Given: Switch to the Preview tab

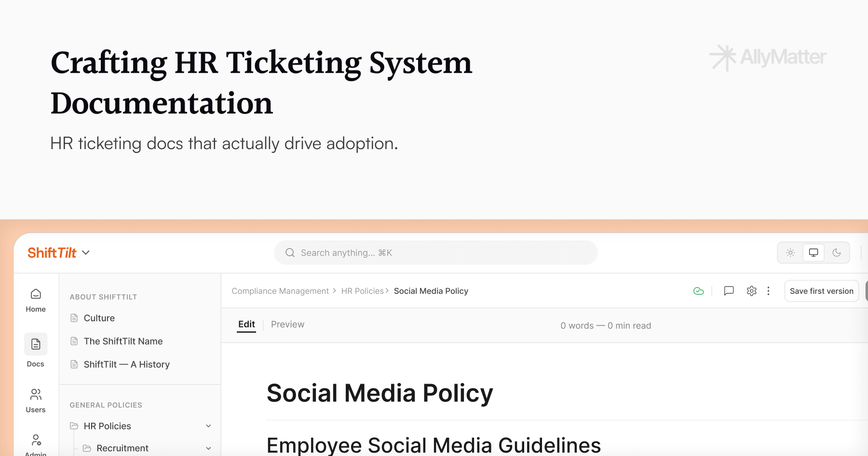Looking at the screenshot, I should pyautogui.click(x=288, y=325).
